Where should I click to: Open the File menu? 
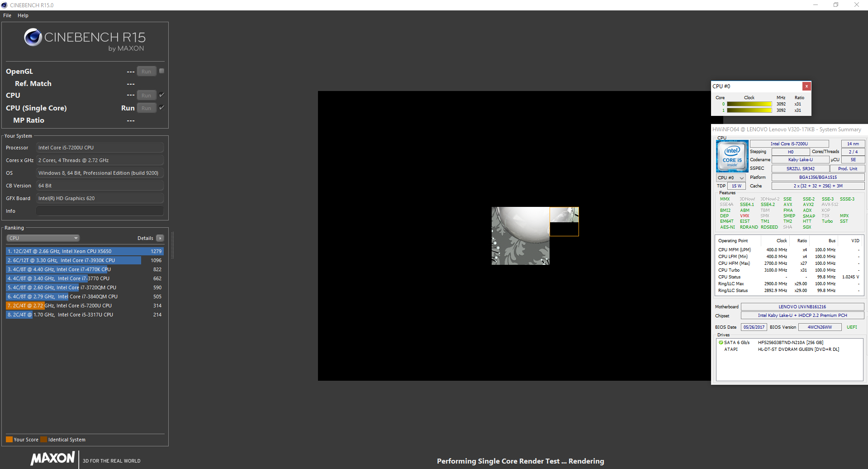pos(7,15)
